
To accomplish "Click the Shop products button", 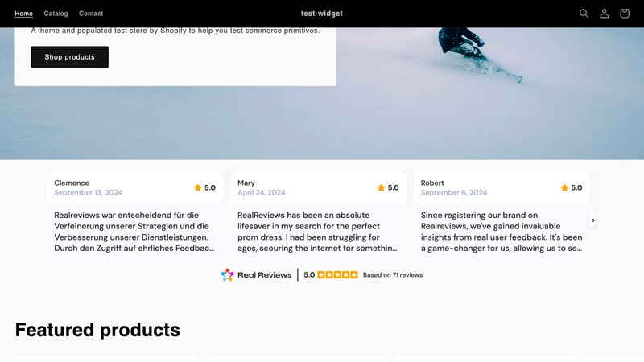I will point(70,57).
